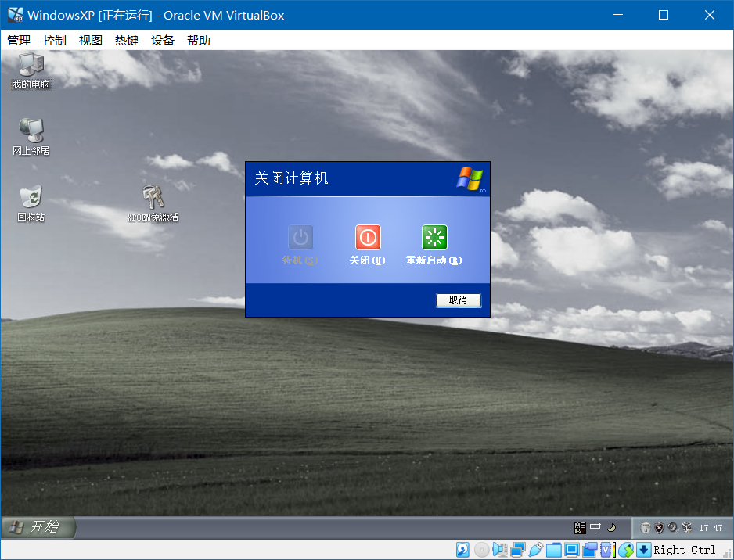Viewport: 734px width, 560px height.
Task: Minimize the VirtualBox window
Action: pyautogui.click(x=618, y=15)
